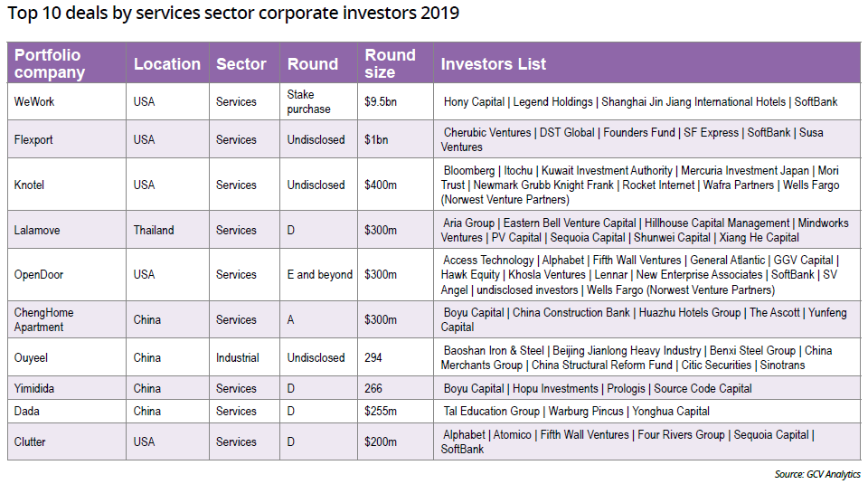Select the $9.5bn round size value
The height and width of the screenshot is (484, 868).
click(x=381, y=102)
